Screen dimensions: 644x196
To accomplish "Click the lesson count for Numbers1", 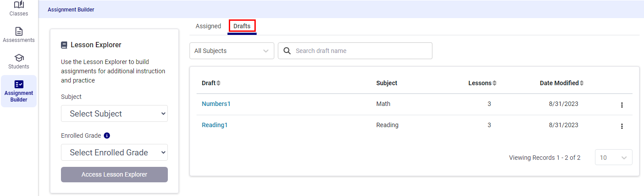I will click(x=489, y=104).
